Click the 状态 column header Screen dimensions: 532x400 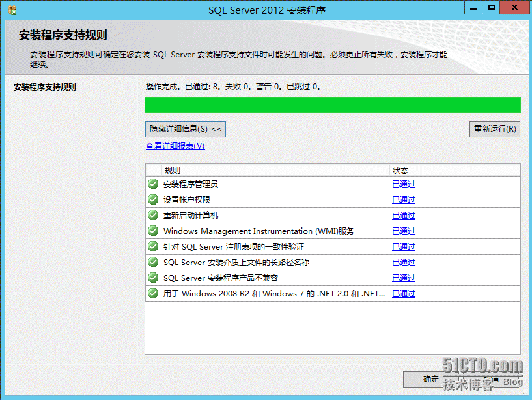coord(455,171)
